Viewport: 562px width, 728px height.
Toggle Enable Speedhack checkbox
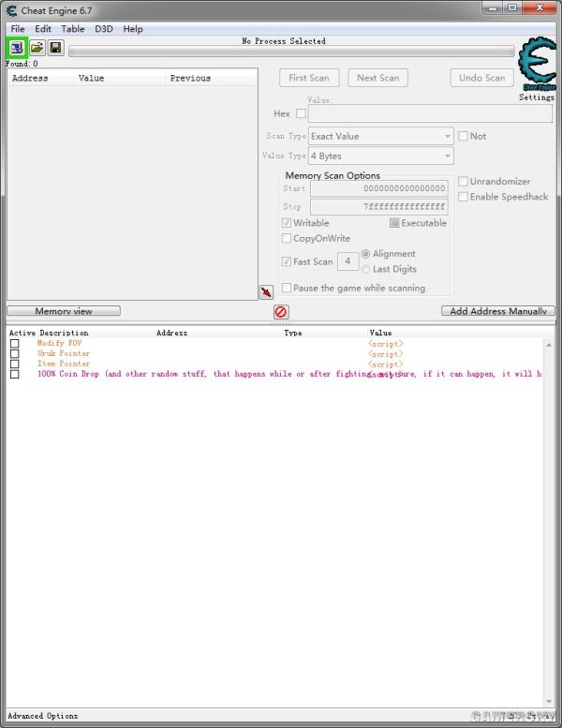coord(463,197)
